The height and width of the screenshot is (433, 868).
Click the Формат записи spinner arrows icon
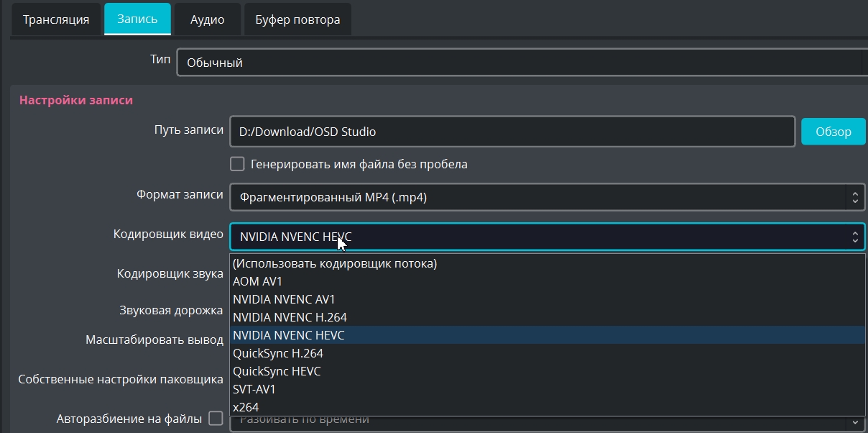coord(855,196)
